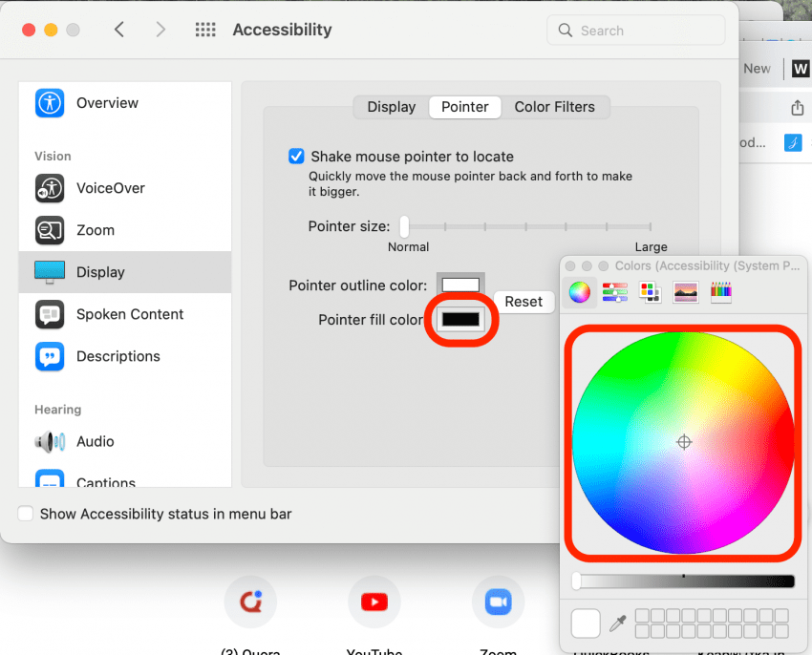Switch to the Display tab
The height and width of the screenshot is (655, 812).
coord(391,107)
